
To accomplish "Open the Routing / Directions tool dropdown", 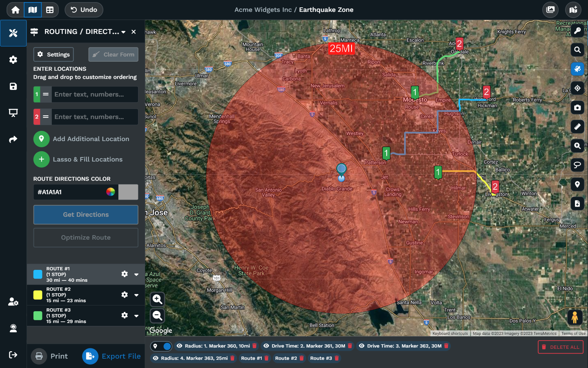I will (x=123, y=32).
